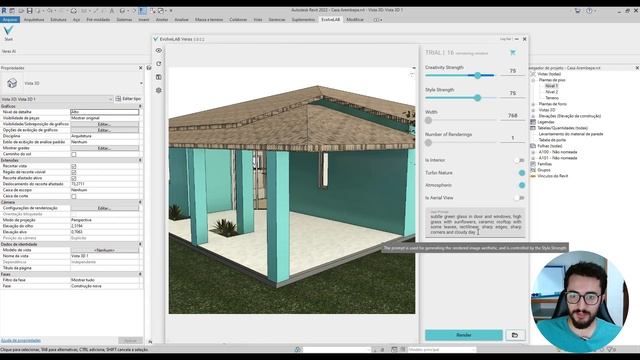Viewport: 640px width, 360px height.
Task: Toggle the Is Aerial View switch
Action: coord(519,198)
